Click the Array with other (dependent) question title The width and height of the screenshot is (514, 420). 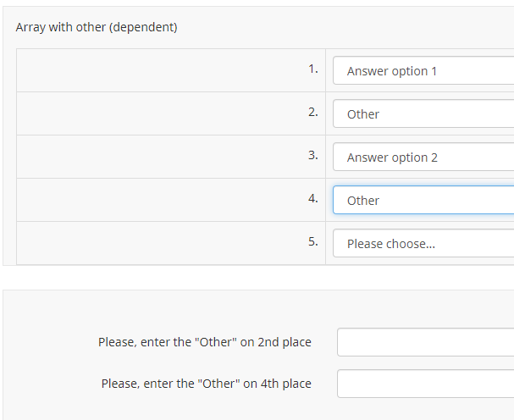click(x=97, y=27)
